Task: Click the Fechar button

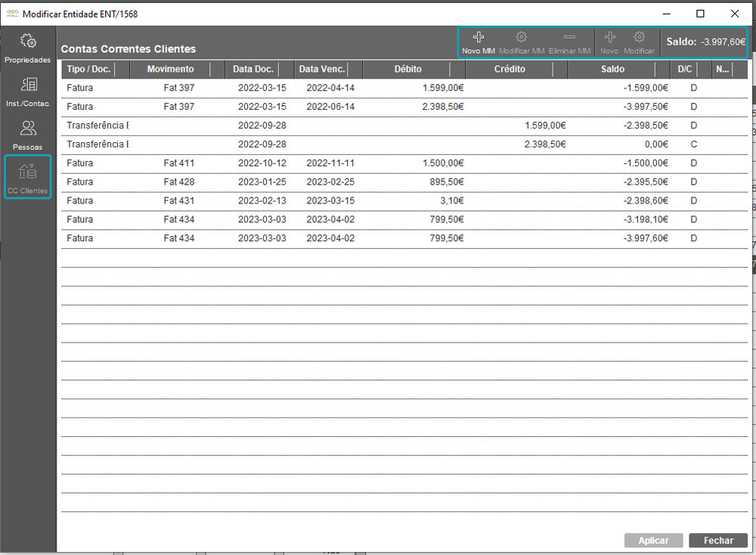Action: pos(718,540)
